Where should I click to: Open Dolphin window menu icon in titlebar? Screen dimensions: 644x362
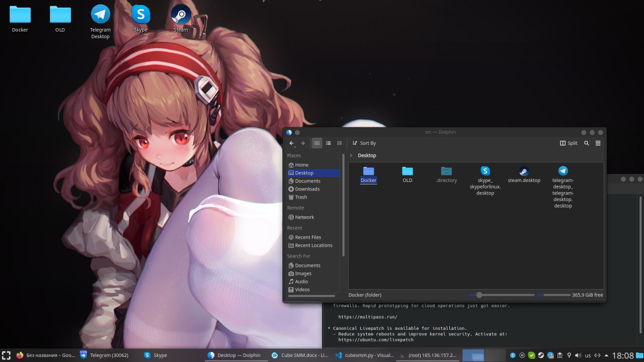click(289, 132)
